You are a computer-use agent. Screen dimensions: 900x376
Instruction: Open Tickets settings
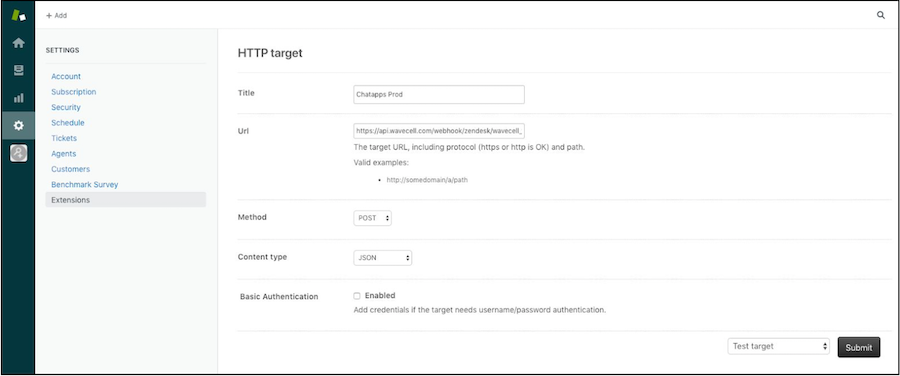64,138
